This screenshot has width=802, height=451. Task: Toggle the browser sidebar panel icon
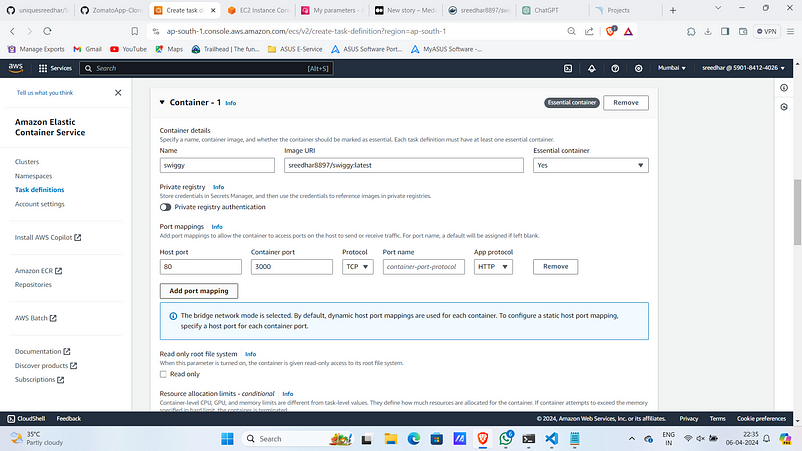(725, 31)
